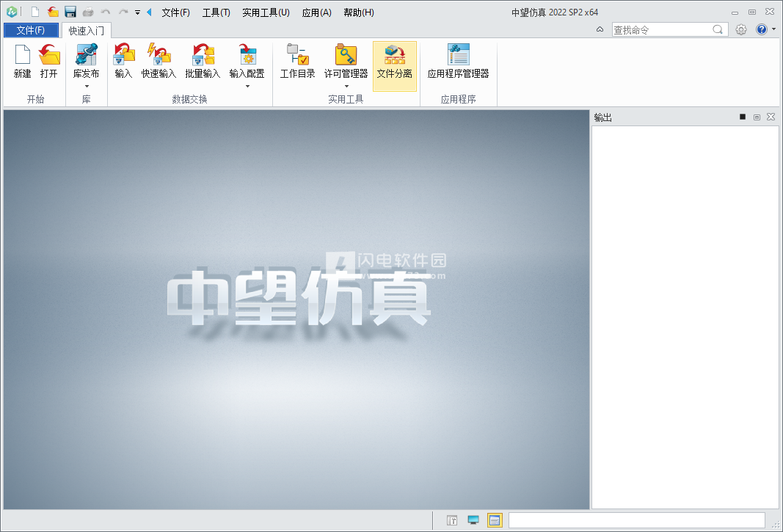
Task: Click the 新建 (New) ribbon icon
Action: (23, 55)
